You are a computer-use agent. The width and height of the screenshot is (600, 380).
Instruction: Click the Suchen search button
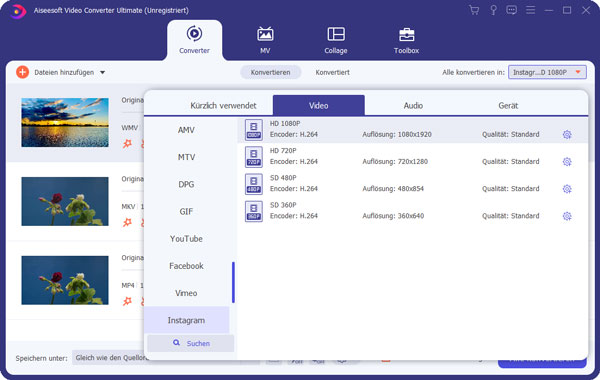pyautogui.click(x=191, y=343)
